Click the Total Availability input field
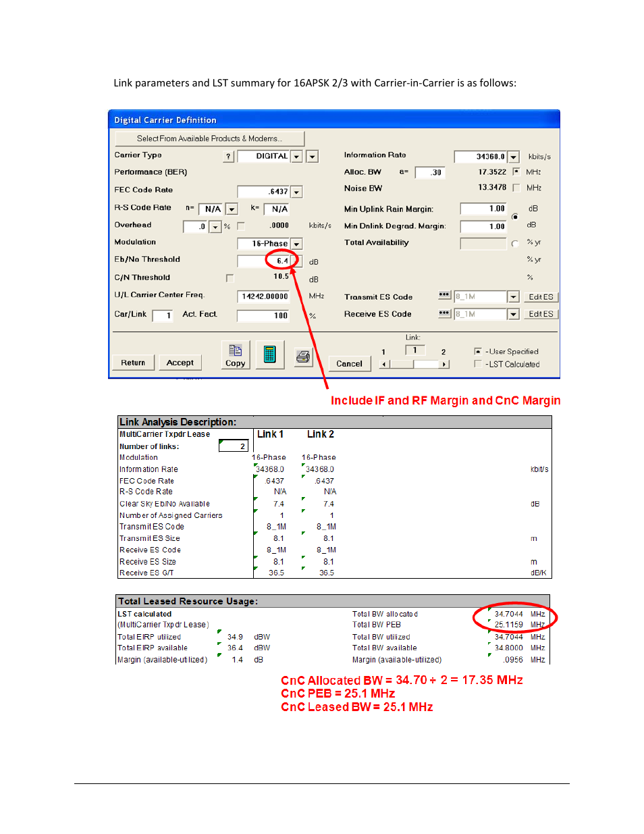The width and height of the screenshot is (644, 834). tap(483, 243)
